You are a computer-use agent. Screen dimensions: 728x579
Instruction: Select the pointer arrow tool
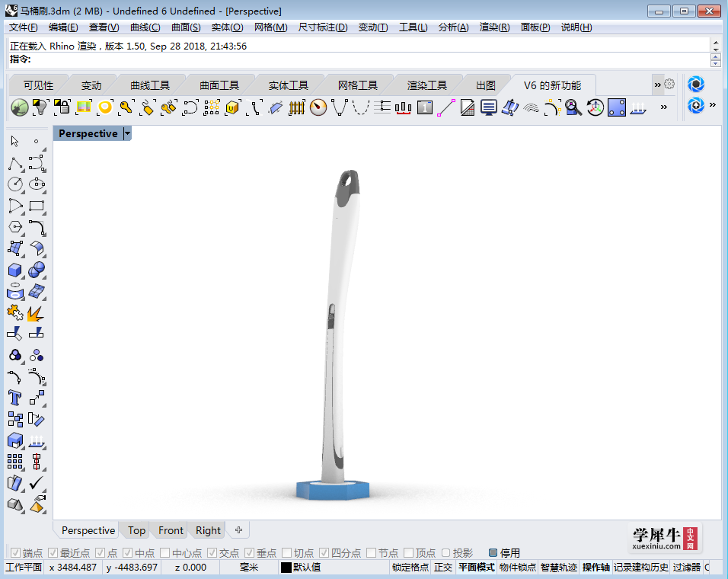pos(15,141)
